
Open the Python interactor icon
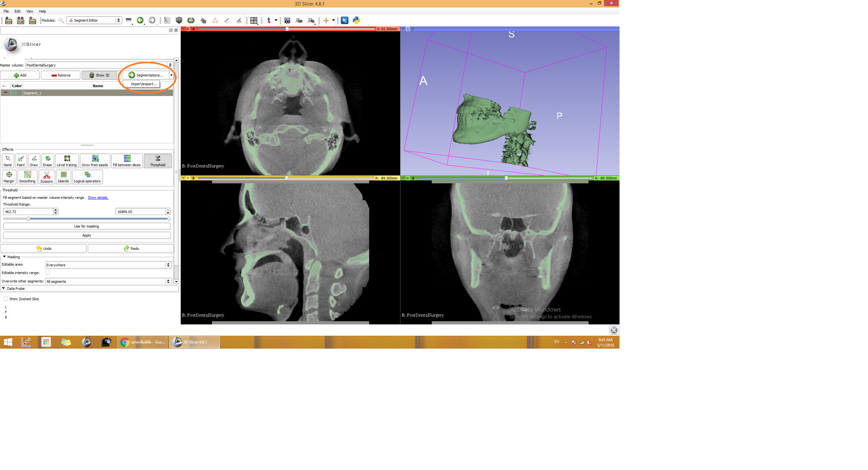[x=357, y=21]
